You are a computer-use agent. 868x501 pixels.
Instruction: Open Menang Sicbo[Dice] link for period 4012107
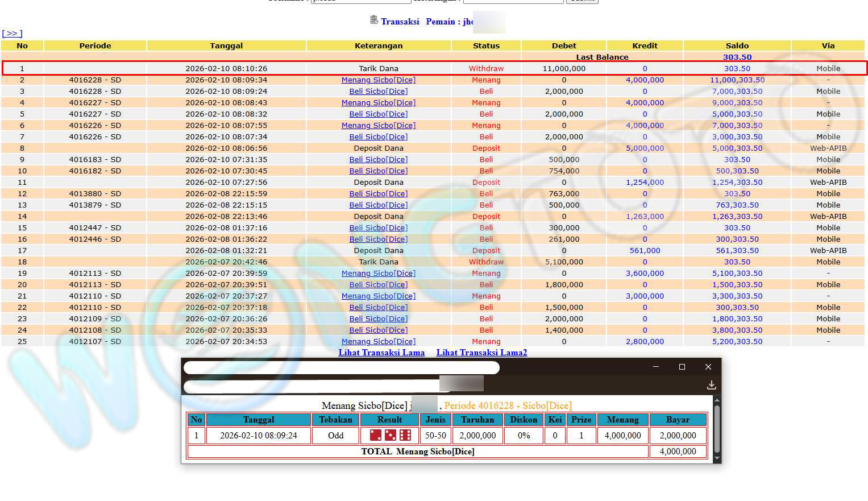[378, 342]
